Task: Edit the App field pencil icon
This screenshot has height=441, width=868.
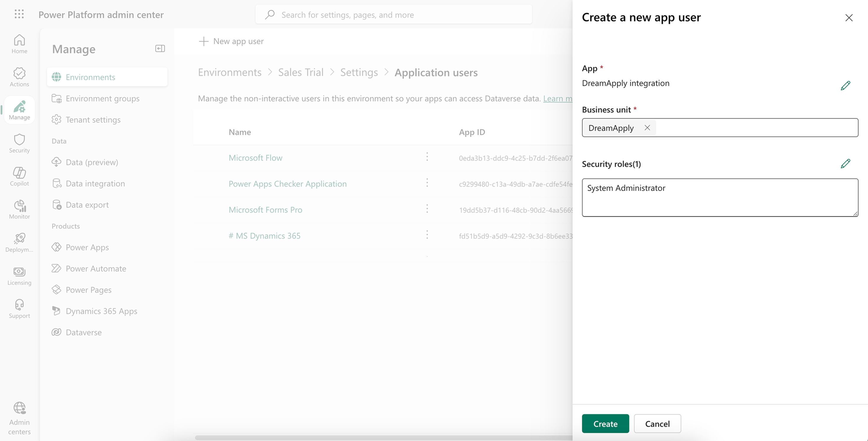Action: pos(845,86)
